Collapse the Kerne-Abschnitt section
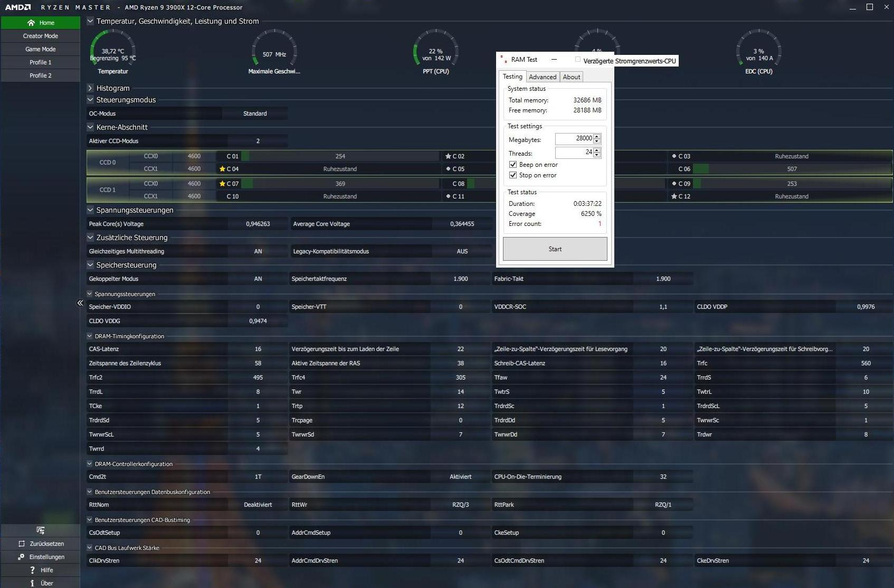This screenshot has width=894, height=588. (90, 127)
